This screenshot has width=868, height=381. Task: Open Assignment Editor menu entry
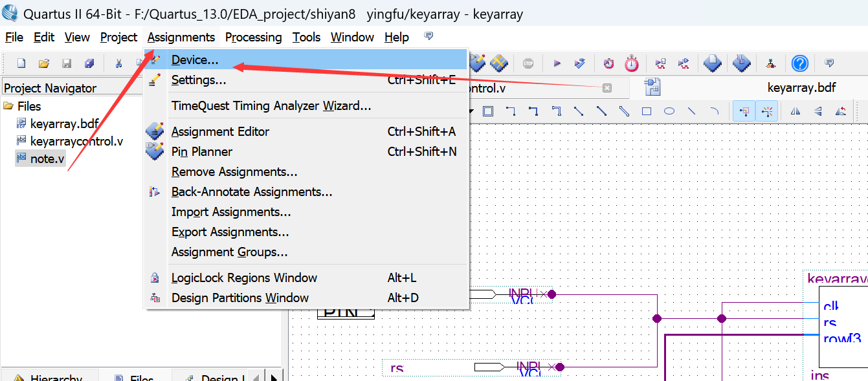(x=306, y=131)
